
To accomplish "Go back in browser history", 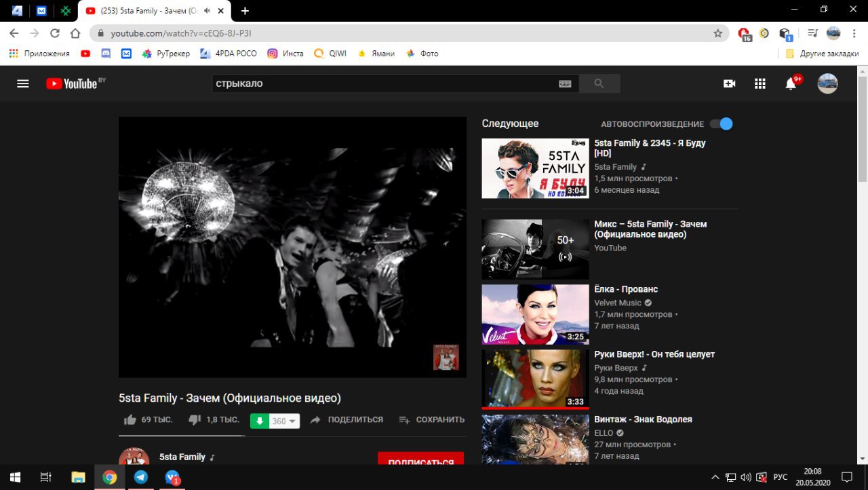I will [14, 33].
